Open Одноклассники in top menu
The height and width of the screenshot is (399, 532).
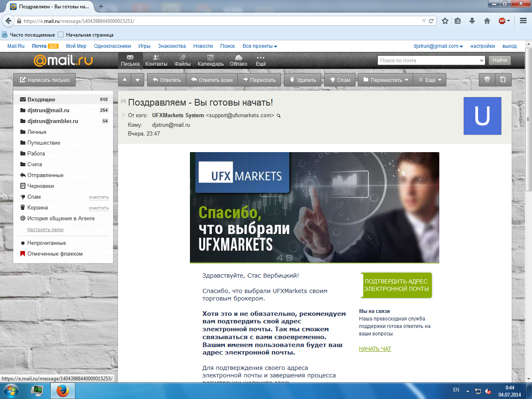pos(112,46)
